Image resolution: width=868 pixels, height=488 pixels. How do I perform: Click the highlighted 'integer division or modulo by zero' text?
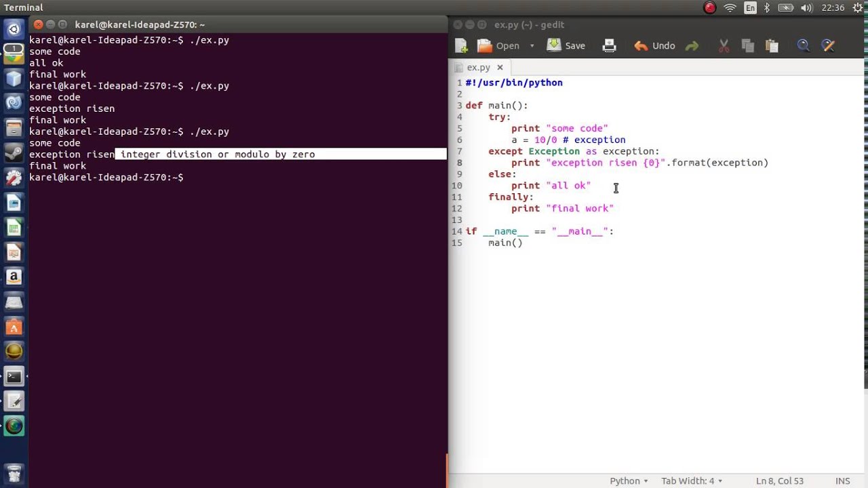click(x=218, y=155)
